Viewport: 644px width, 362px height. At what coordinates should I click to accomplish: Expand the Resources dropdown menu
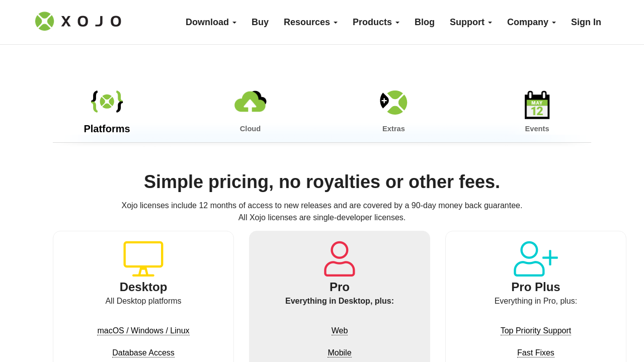pos(310,22)
